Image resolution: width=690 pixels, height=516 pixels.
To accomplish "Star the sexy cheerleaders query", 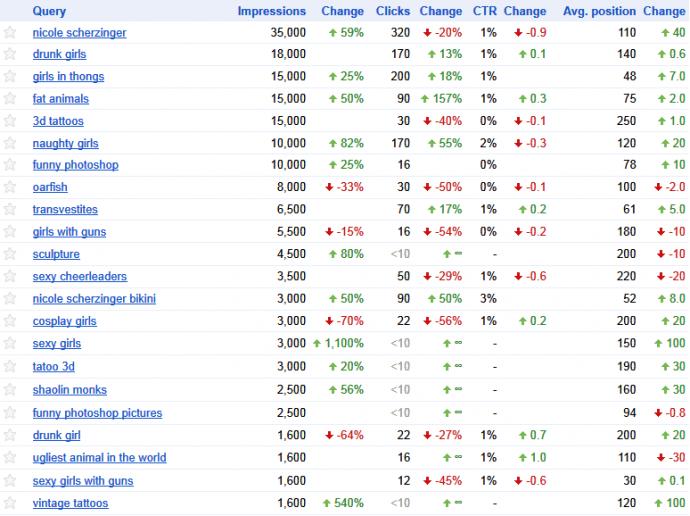I will click(x=10, y=277).
